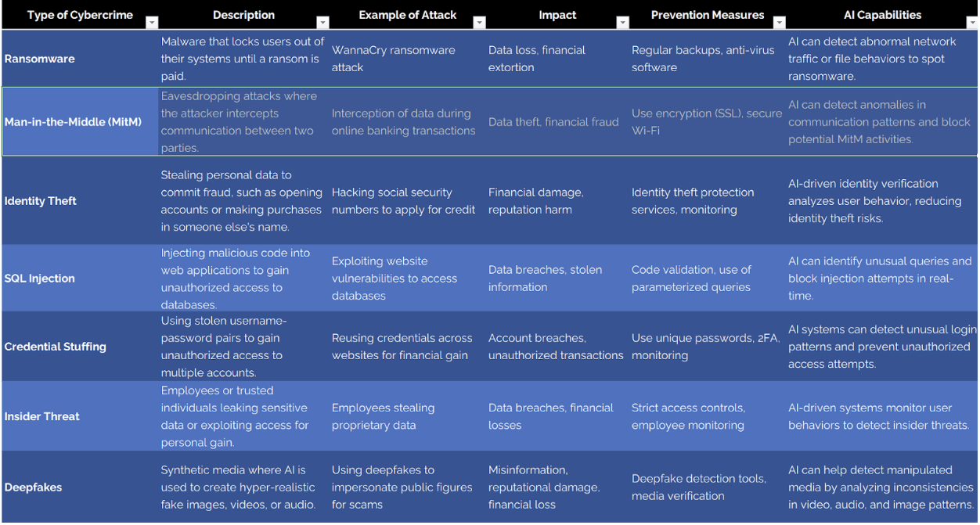Expand the Prevention Measures filter dropdown
The width and height of the screenshot is (980, 525).
(779, 23)
